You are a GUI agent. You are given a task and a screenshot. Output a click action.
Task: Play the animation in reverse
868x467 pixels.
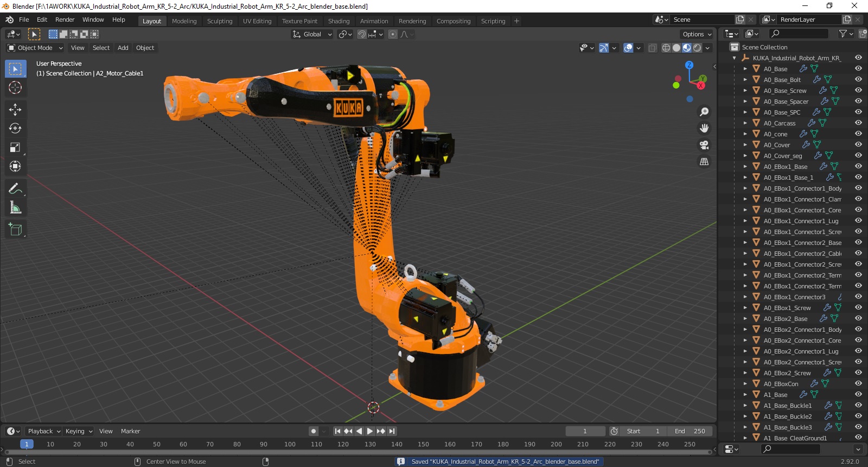[359, 431]
